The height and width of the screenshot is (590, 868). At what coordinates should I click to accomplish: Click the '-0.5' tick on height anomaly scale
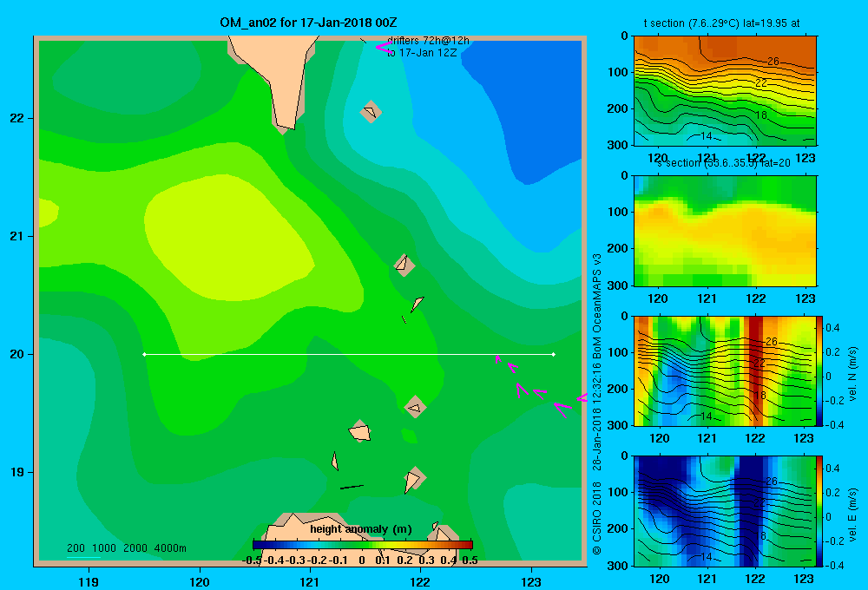252,560
